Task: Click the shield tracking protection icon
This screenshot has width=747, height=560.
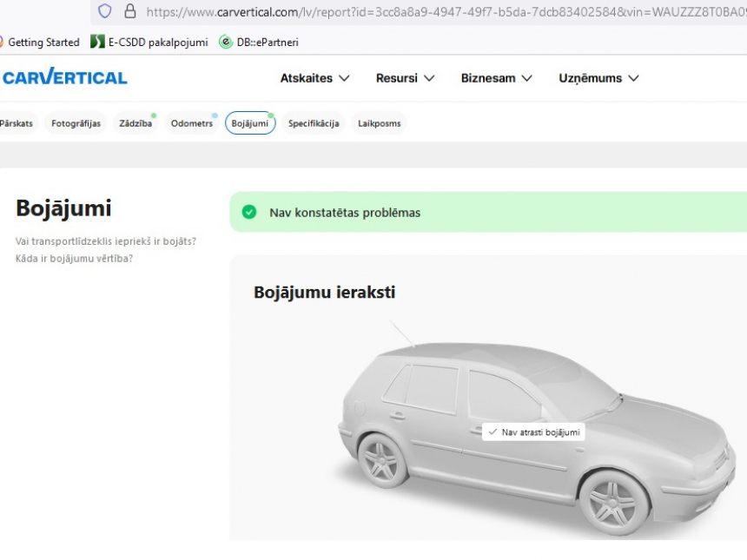Action: [x=105, y=11]
